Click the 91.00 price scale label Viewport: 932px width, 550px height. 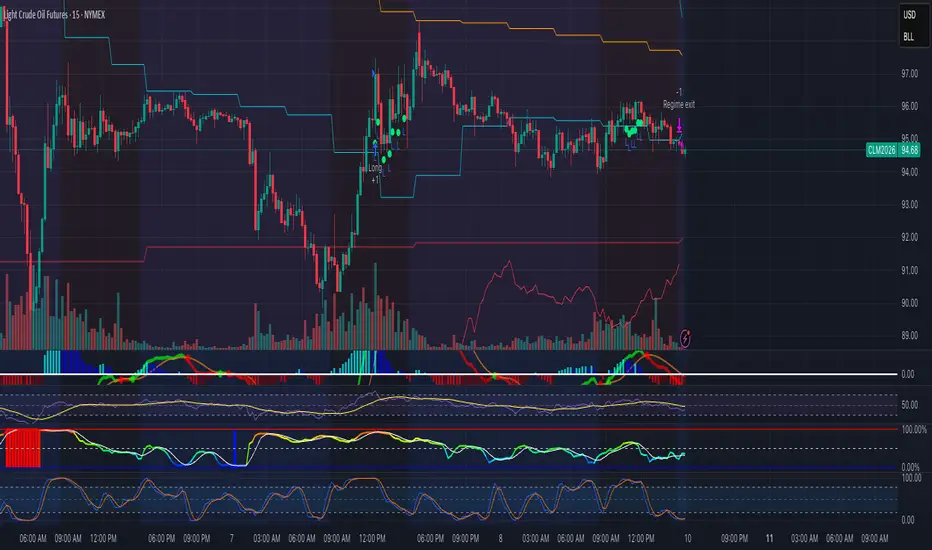(909, 271)
